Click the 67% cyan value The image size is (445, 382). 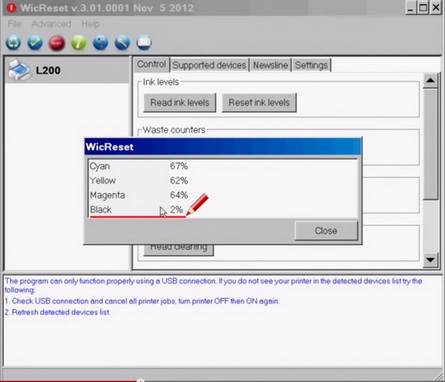[x=179, y=166]
